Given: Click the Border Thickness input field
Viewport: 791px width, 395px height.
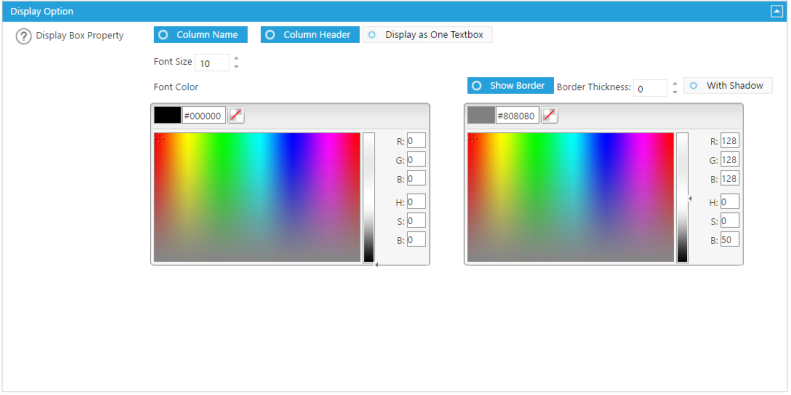Looking at the screenshot, I should 650,88.
